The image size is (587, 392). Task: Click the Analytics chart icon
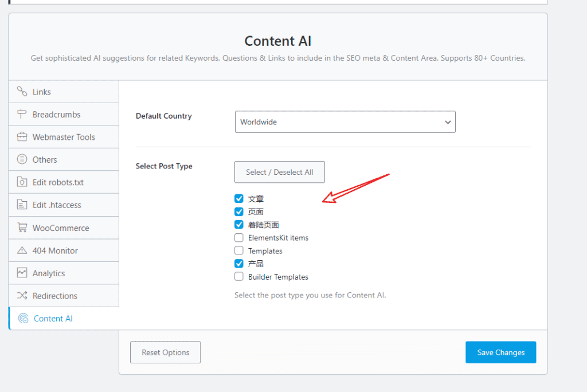[22, 273]
